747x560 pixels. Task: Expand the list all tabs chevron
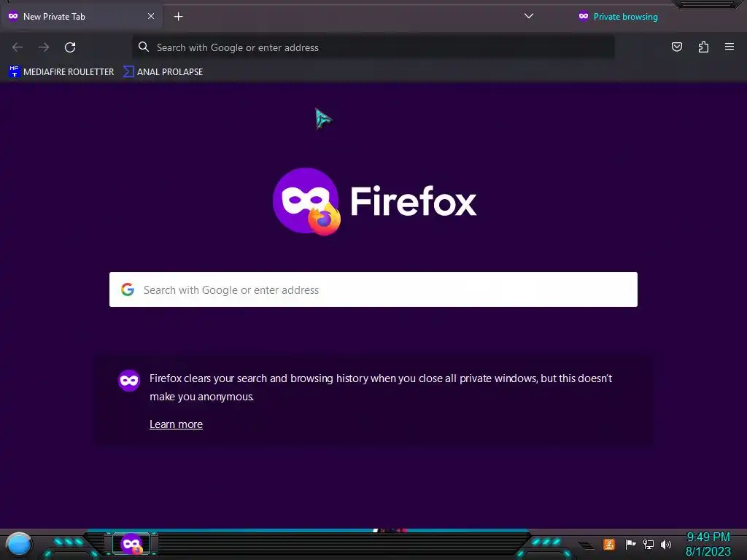528,16
